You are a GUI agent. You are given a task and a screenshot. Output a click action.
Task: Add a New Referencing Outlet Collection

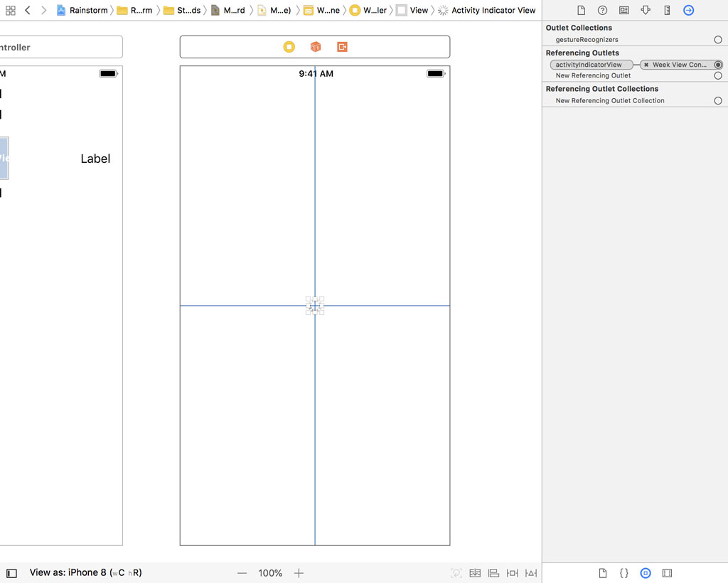click(x=717, y=100)
